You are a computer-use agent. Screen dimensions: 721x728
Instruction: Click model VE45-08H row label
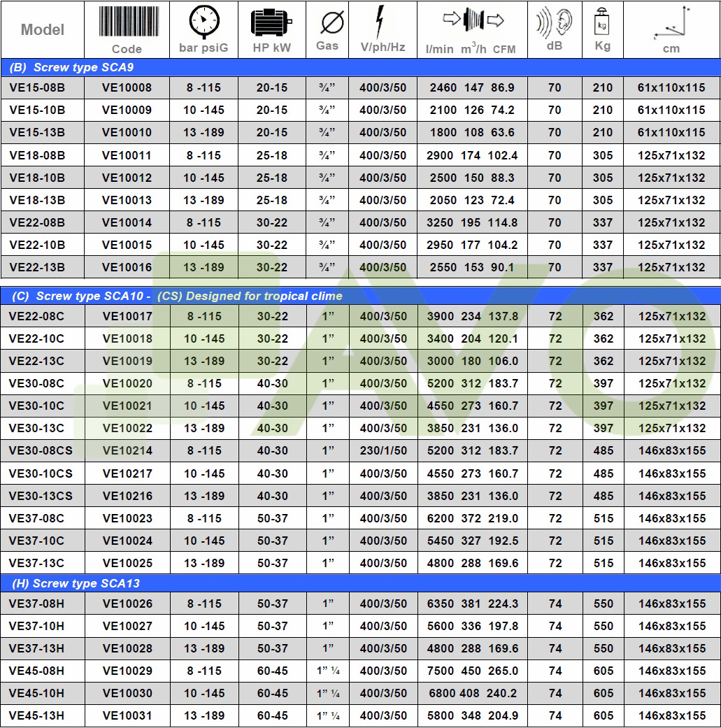point(37,671)
